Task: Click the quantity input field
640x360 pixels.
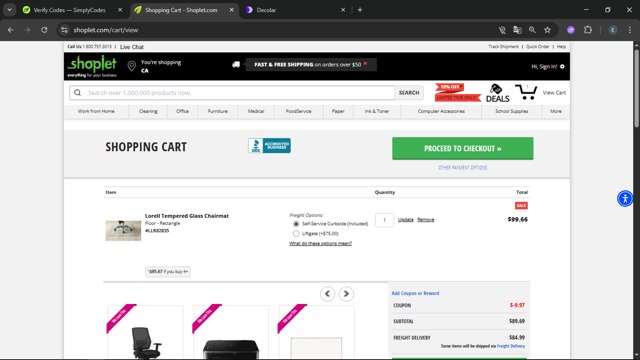Action: (x=384, y=220)
